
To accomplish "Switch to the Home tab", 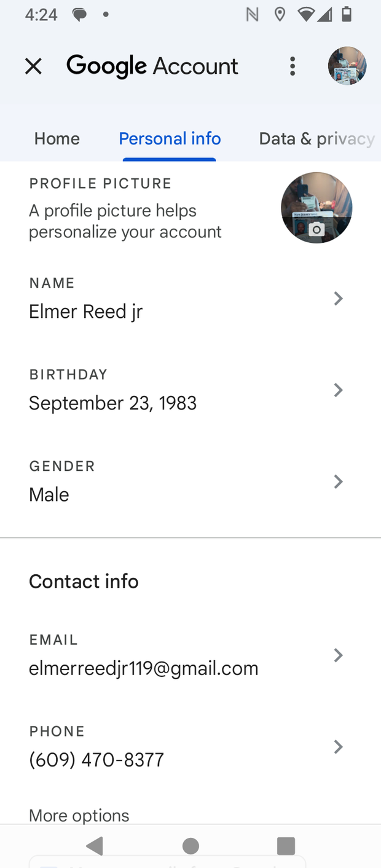I will (x=57, y=139).
